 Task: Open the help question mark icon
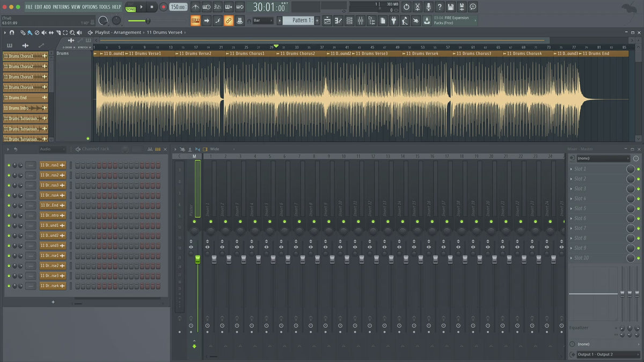[x=440, y=7]
